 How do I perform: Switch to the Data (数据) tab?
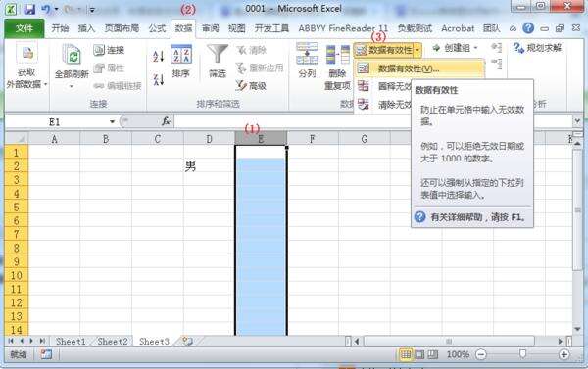(x=183, y=28)
